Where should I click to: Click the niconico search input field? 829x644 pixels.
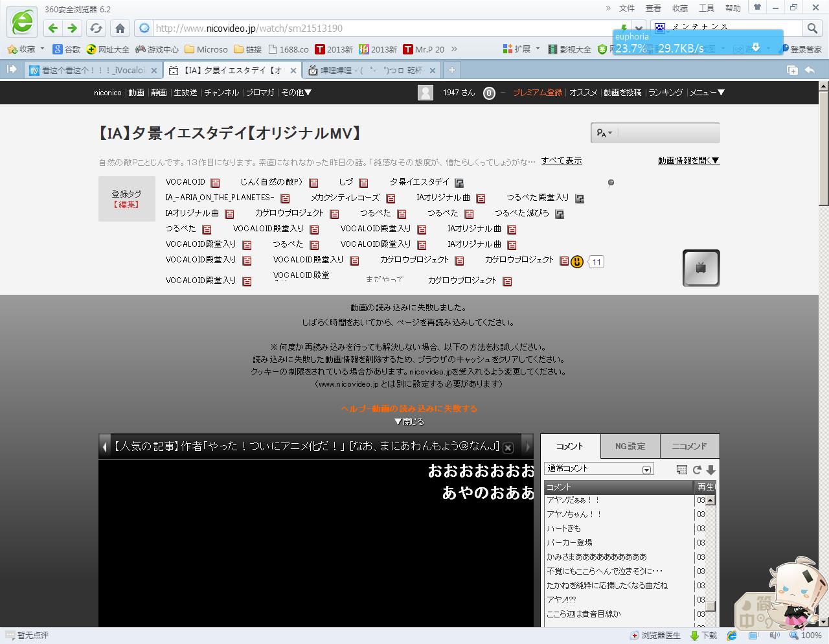click(667, 133)
